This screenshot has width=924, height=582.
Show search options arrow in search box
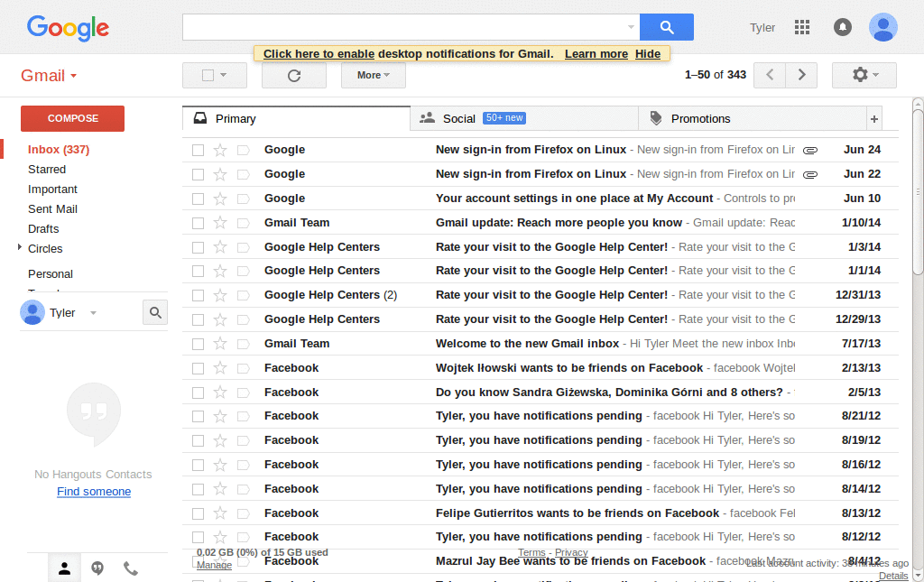[x=631, y=27]
